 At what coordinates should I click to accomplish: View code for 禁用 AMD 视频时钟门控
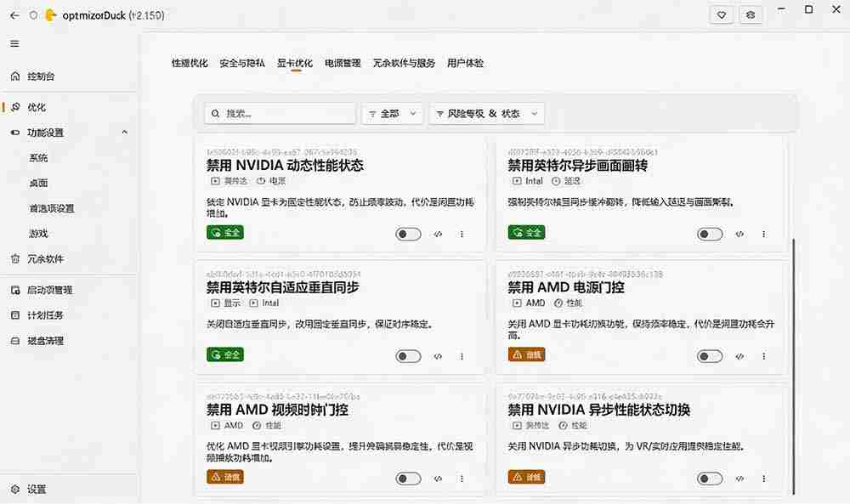tap(438, 479)
